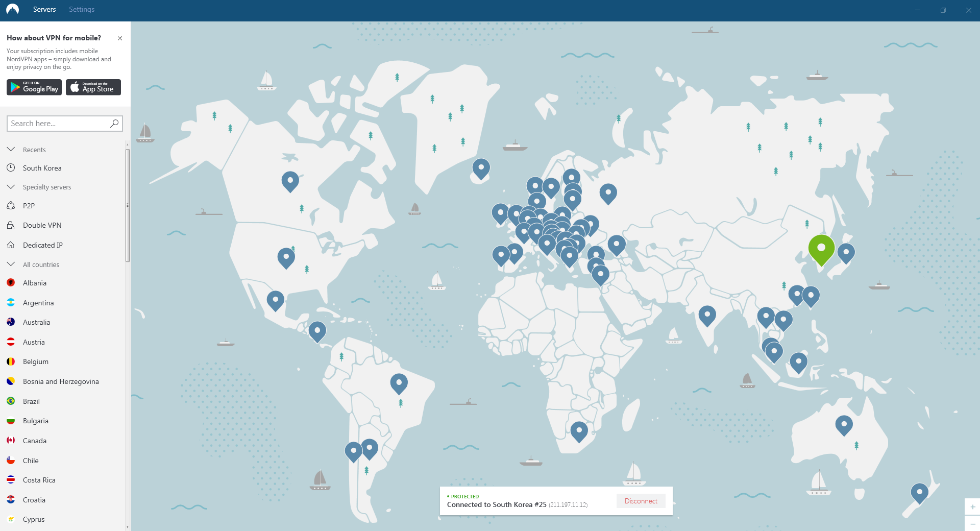Click the India map pin
The image size is (980, 531).
(x=707, y=316)
